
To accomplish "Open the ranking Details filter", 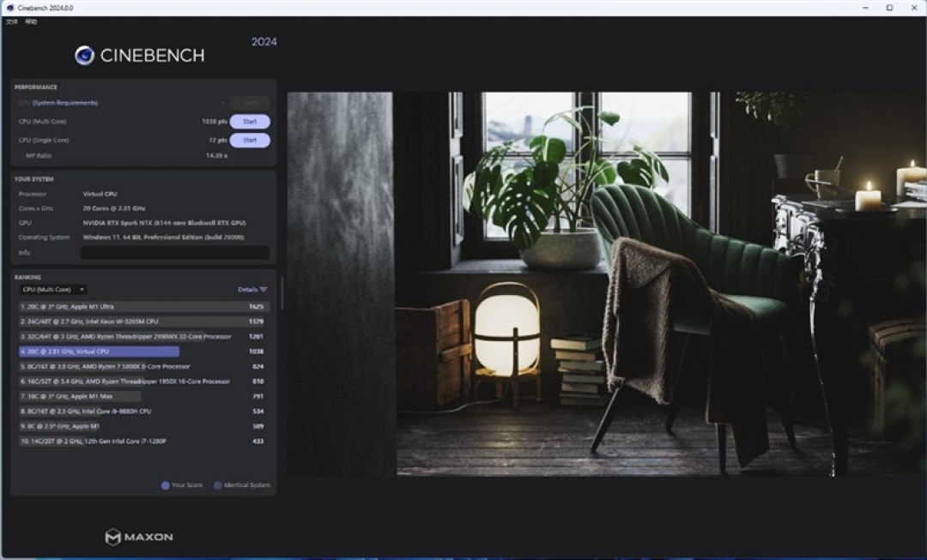I will pos(252,290).
